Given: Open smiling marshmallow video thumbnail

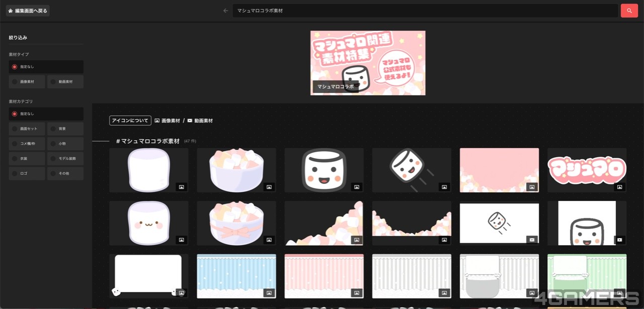Looking at the screenshot, I should [587, 223].
